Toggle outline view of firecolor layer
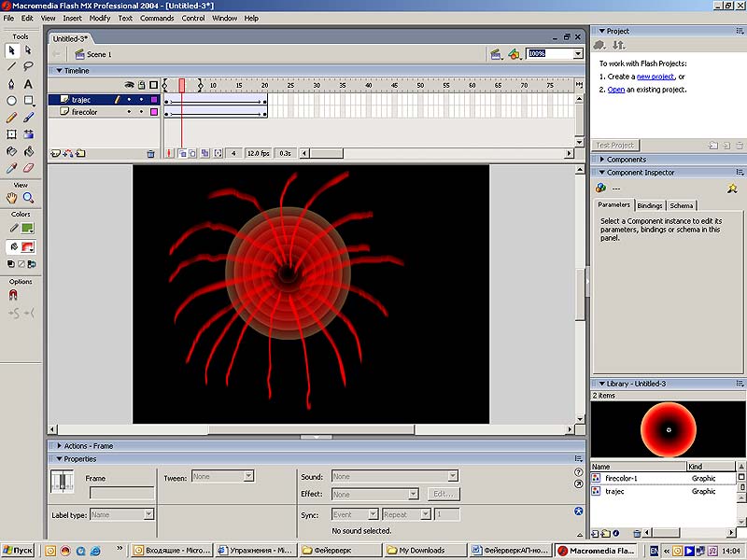This screenshot has width=747, height=560. pos(154,112)
